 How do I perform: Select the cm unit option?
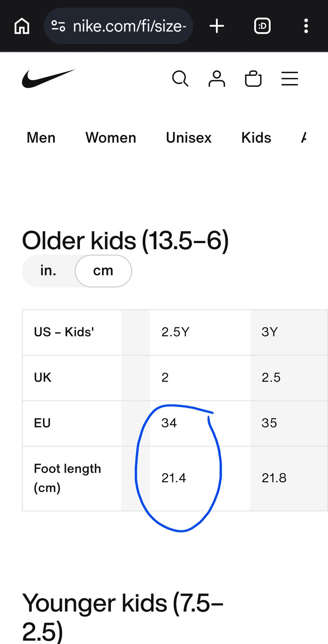[x=103, y=271]
